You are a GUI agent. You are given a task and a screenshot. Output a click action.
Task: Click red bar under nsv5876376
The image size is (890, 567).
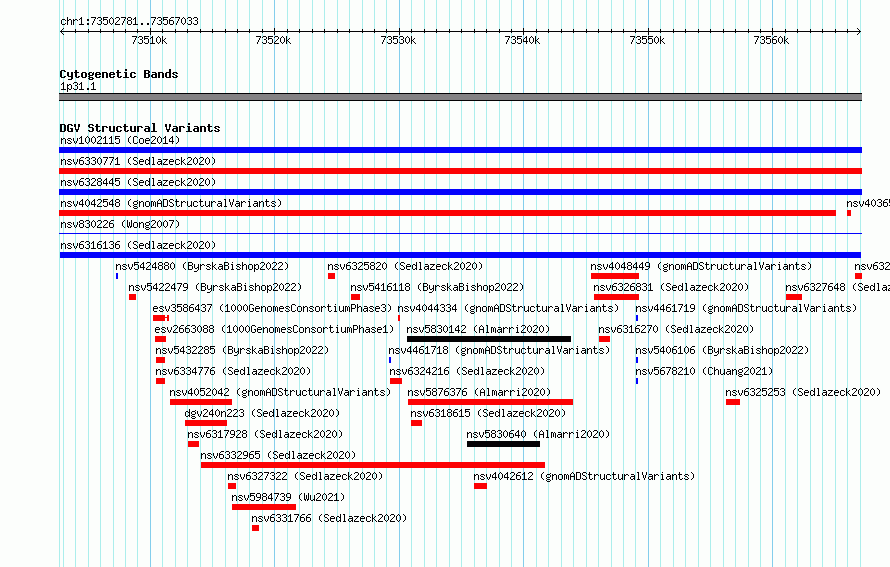[490, 402]
